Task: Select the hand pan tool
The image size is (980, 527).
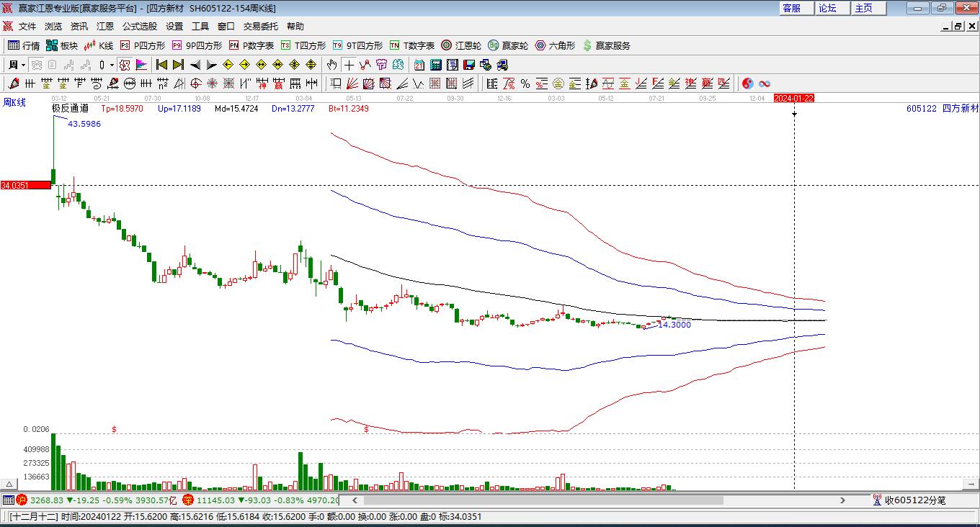Action: tap(331, 65)
